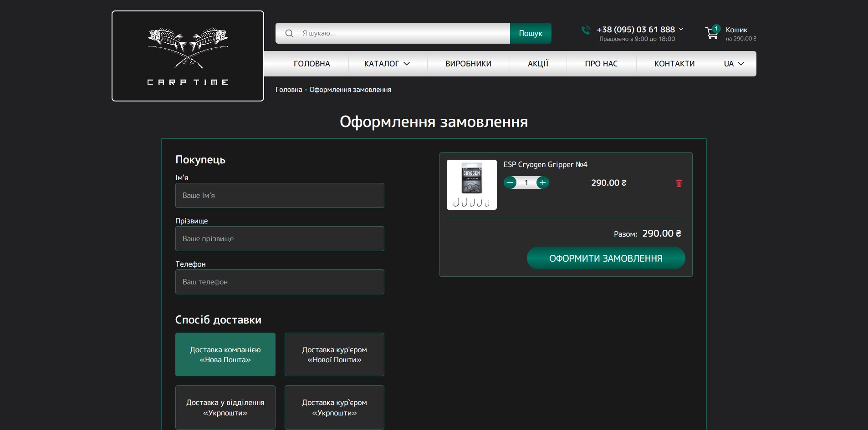Increase product quantity with plus button
This screenshot has height=430, width=868.
coord(543,183)
